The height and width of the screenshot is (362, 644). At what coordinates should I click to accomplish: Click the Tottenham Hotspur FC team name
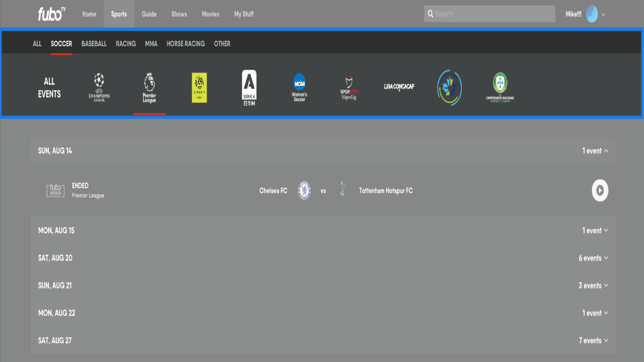[386, 190]
